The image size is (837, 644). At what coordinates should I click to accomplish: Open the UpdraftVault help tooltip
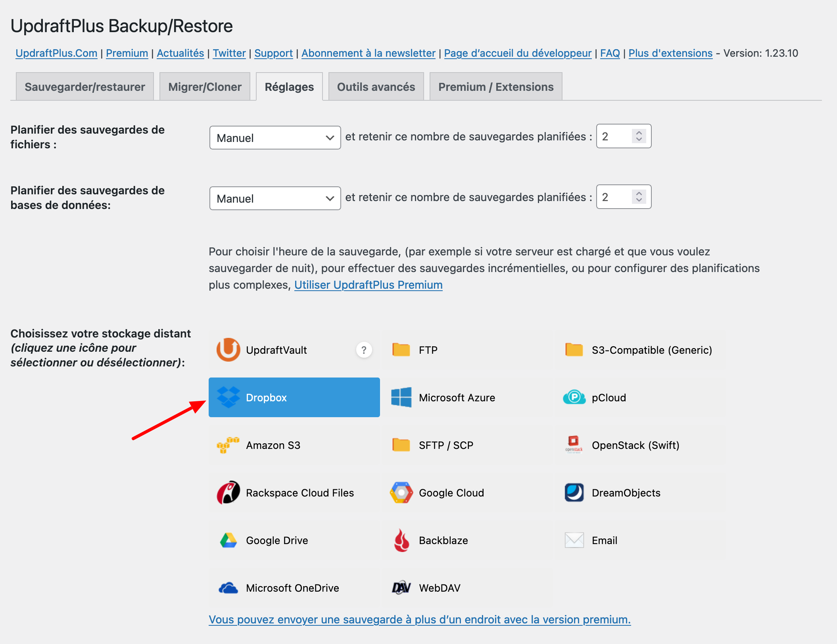363,350
